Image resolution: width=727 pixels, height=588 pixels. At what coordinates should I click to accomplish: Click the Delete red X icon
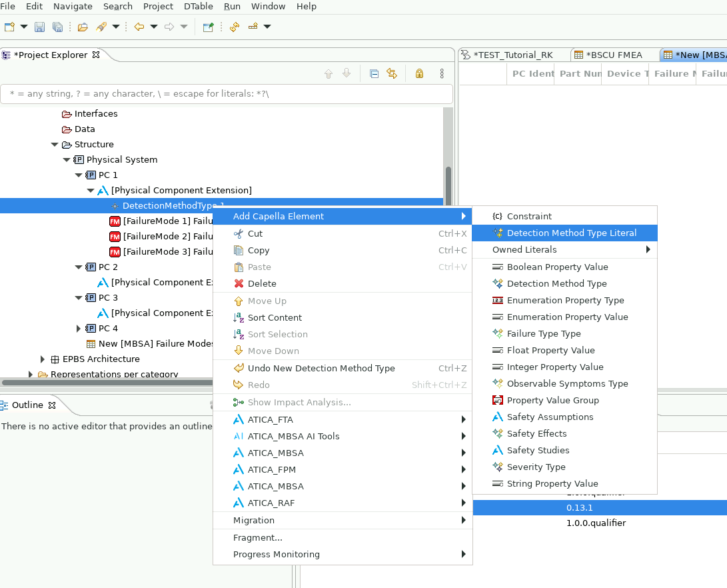point(239,283)
